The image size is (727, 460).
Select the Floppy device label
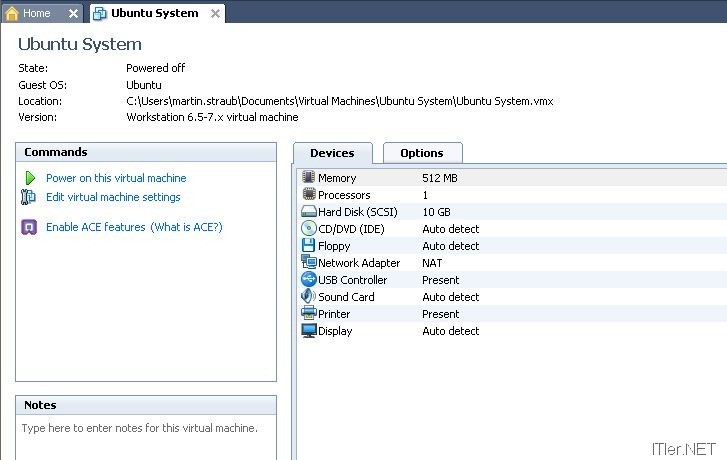point(334,246)
